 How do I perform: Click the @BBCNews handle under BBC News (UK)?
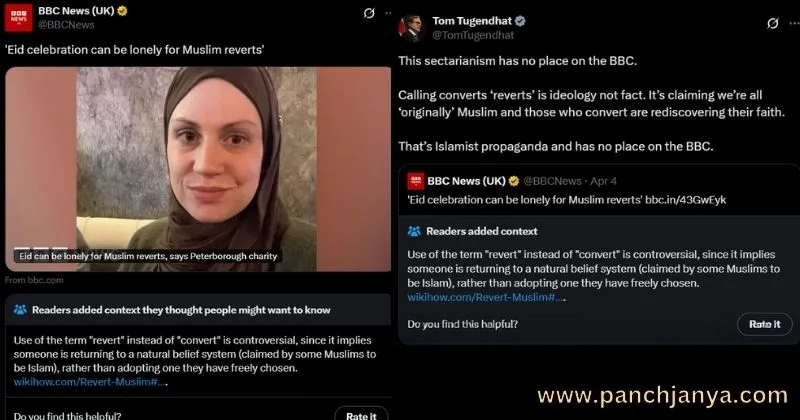[x=66, y=24]
